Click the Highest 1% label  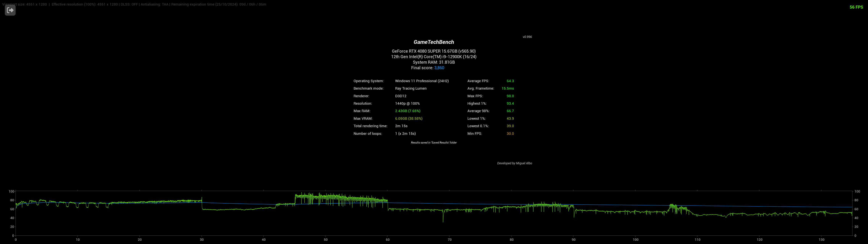click(x=477, y=104)
